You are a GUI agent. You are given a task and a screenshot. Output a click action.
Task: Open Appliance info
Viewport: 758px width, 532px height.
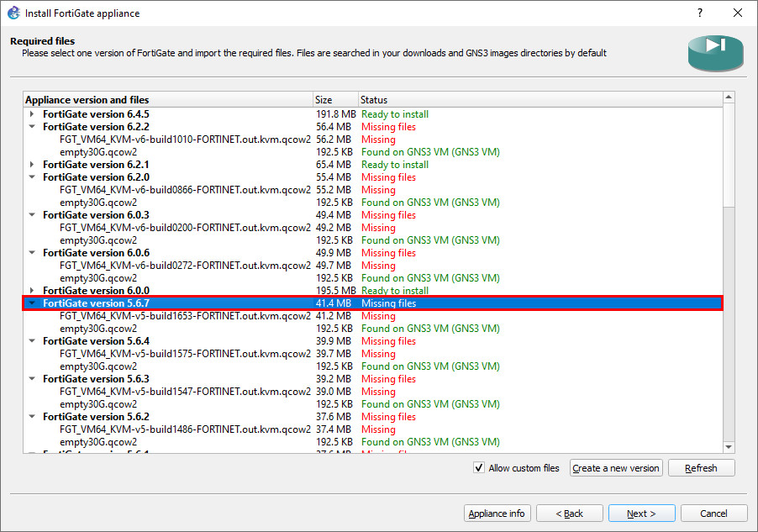tap(497, 513)
